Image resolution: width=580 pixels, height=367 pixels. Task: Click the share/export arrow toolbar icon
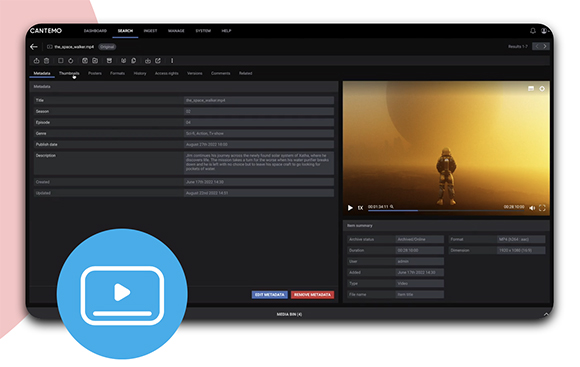click(158, 61)
